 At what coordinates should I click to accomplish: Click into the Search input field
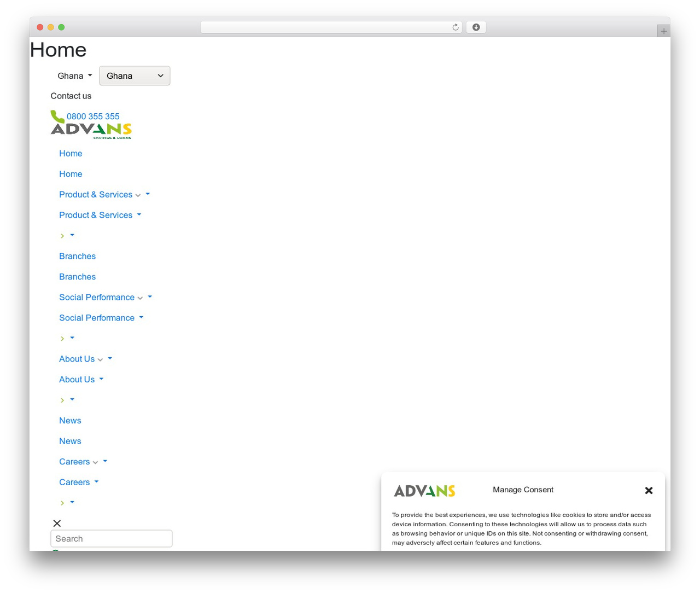(x=112, y=538)
